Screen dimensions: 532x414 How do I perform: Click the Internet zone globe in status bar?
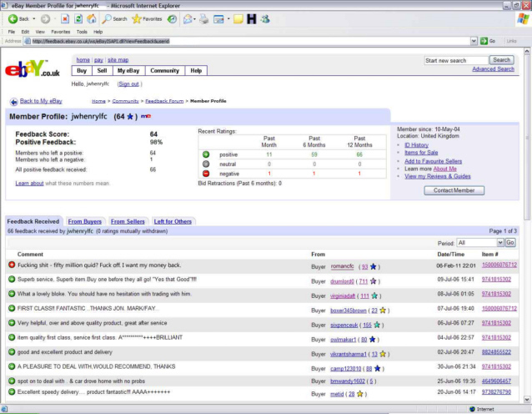click(472, 409)
